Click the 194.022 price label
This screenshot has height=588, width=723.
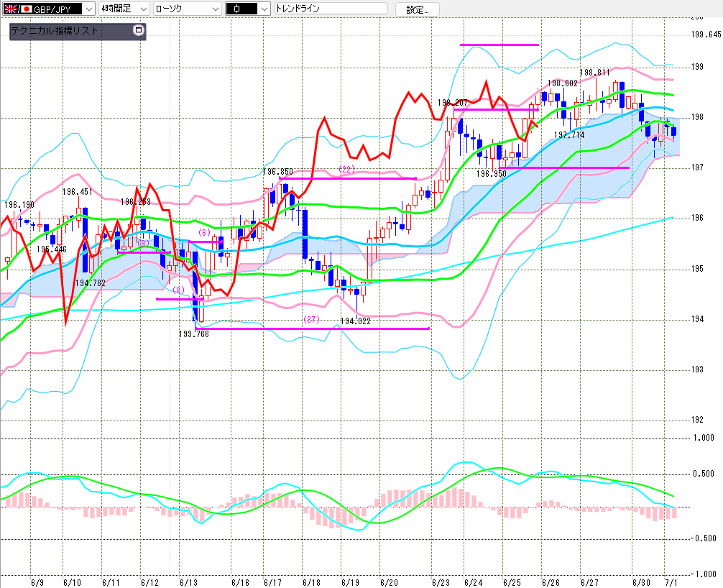coord(355,321)
